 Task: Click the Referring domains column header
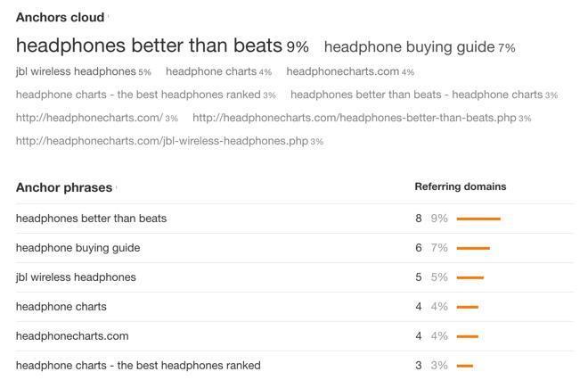pyautogui.click(x=460, y=187)
